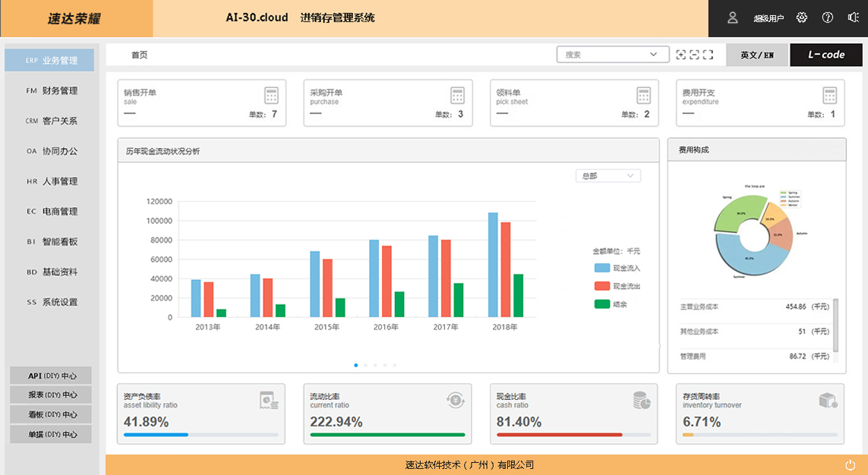Toggle the 现金流出 legend series

617,286
